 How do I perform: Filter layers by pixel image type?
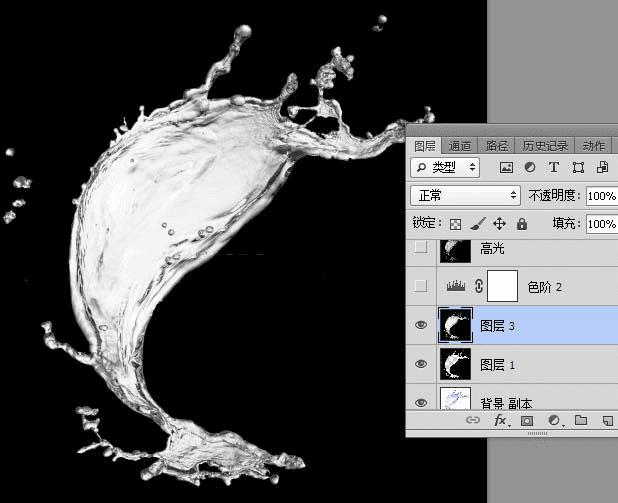coord(506,168)
